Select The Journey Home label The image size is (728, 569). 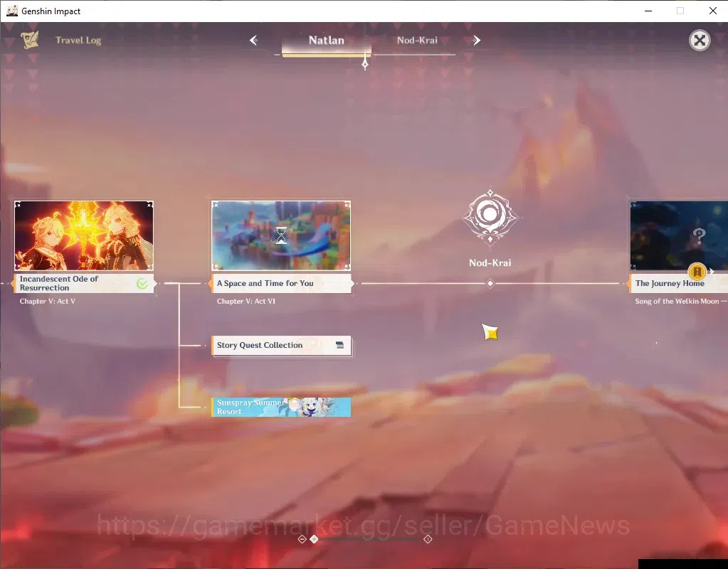(x=679, y=283)
